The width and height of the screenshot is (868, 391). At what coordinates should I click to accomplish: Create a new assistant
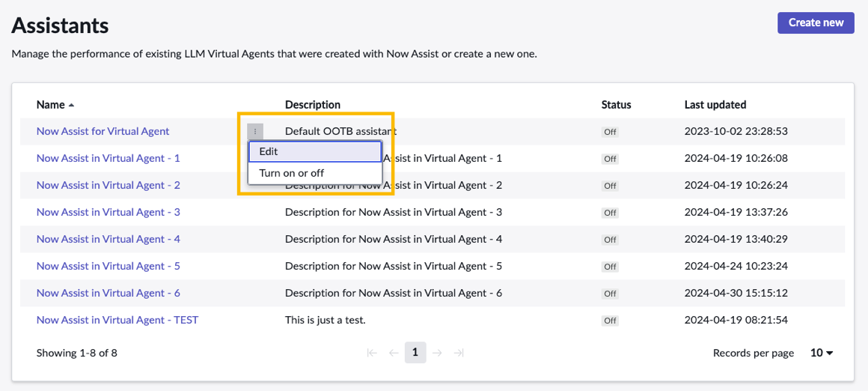tap(816, 22)
